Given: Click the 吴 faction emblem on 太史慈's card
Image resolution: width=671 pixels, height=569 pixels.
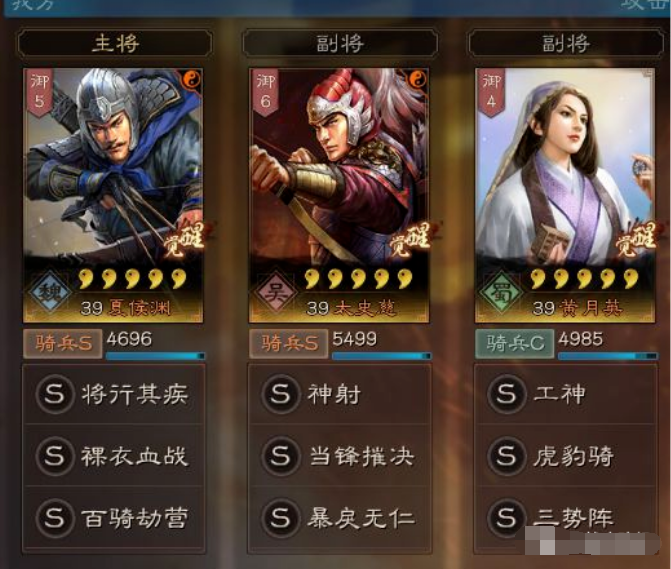Looking at the screenshot, I should coord(276,292).
